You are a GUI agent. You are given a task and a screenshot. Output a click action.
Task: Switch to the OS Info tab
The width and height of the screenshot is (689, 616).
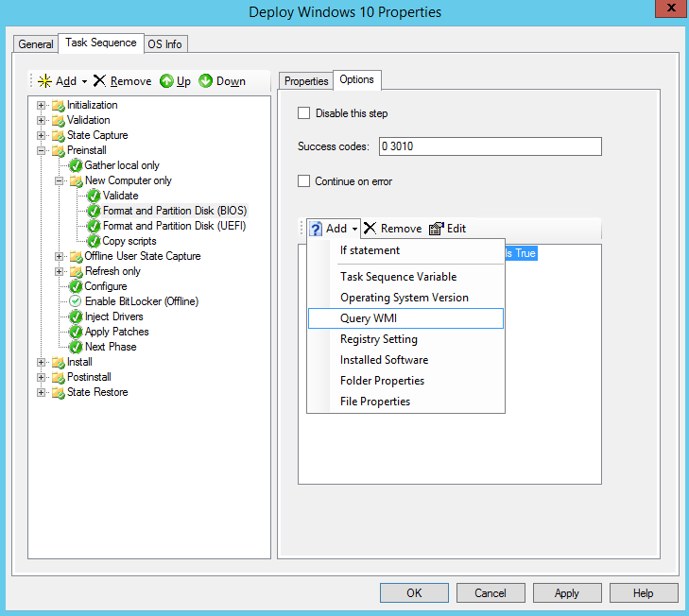[165, 44]
